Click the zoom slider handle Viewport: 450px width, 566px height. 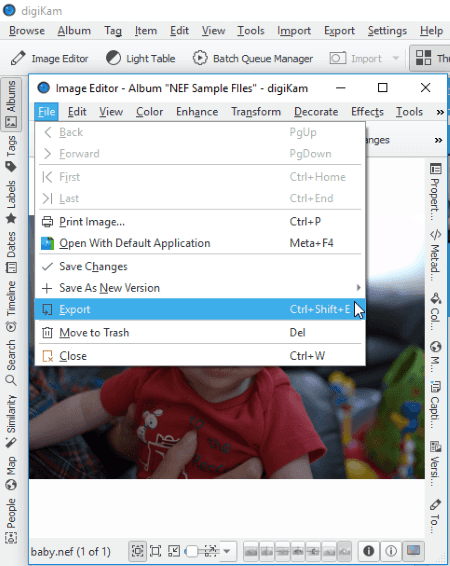click(x=192, y=551)
